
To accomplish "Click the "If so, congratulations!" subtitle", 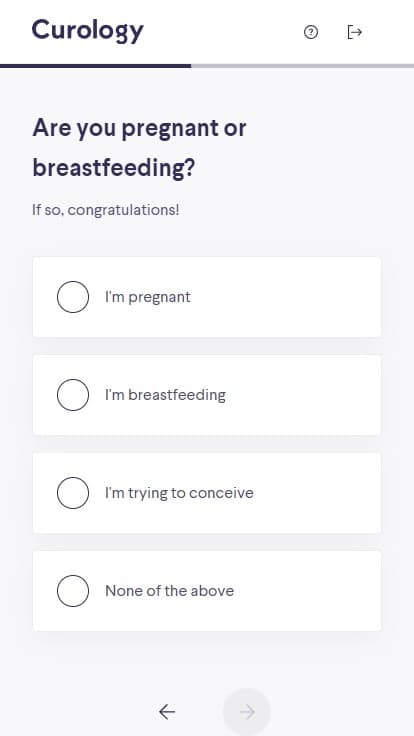I will 106,209.
